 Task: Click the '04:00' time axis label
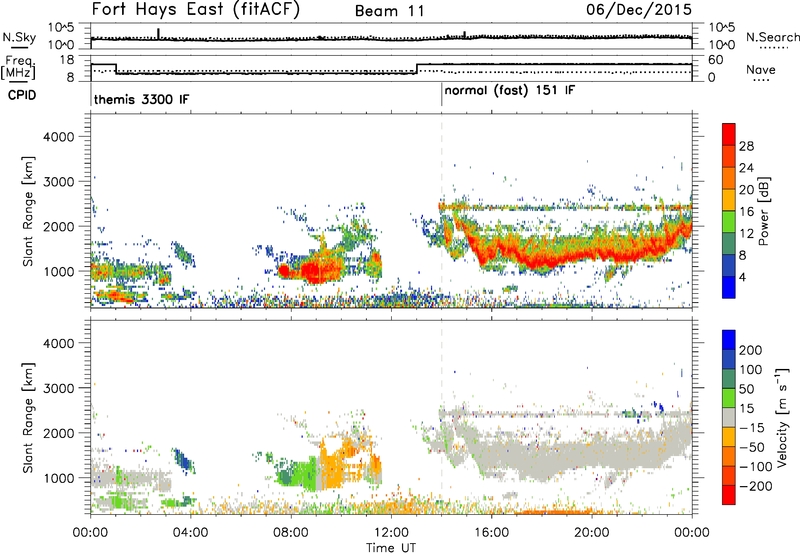pos(190,533)
